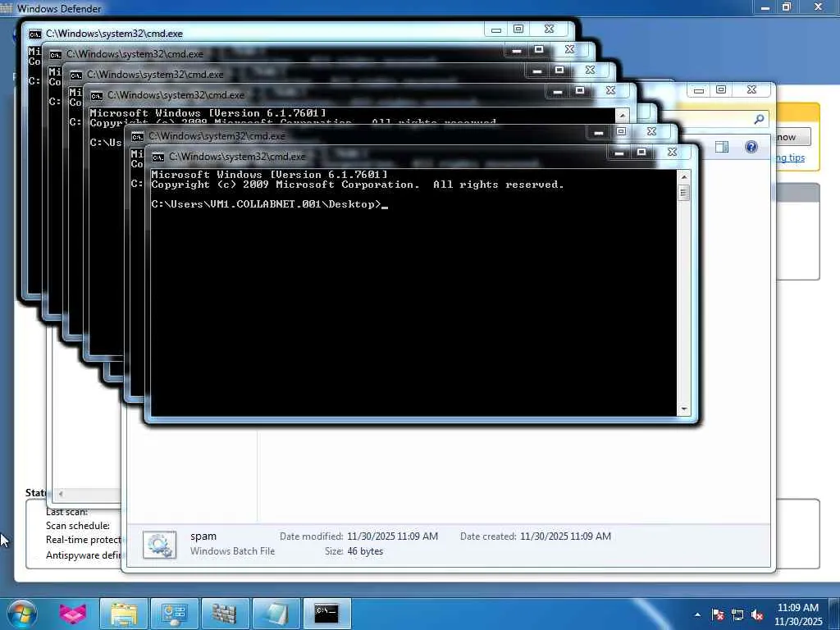Viewport: 840px width, 630px height.
Task: Click the front cmd window title 'C:\Windows\system32\cmd.exe'
Action: pos(237,157)
